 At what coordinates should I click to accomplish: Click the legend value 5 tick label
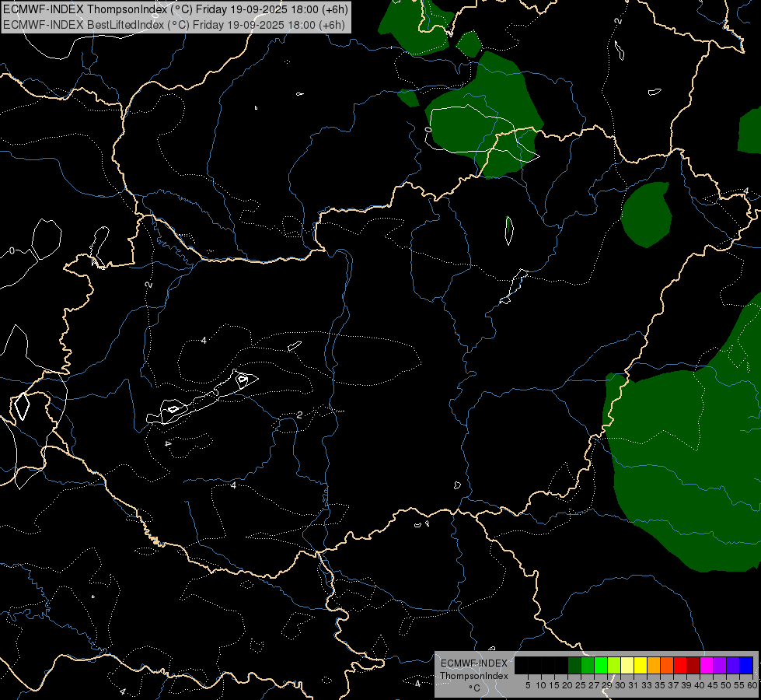tap(528, 685)
